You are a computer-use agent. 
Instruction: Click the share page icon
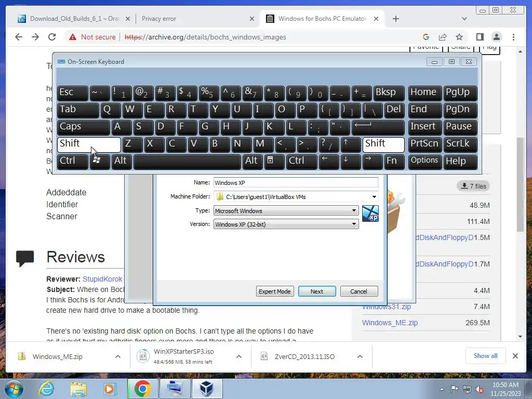(x=443, y=37)
